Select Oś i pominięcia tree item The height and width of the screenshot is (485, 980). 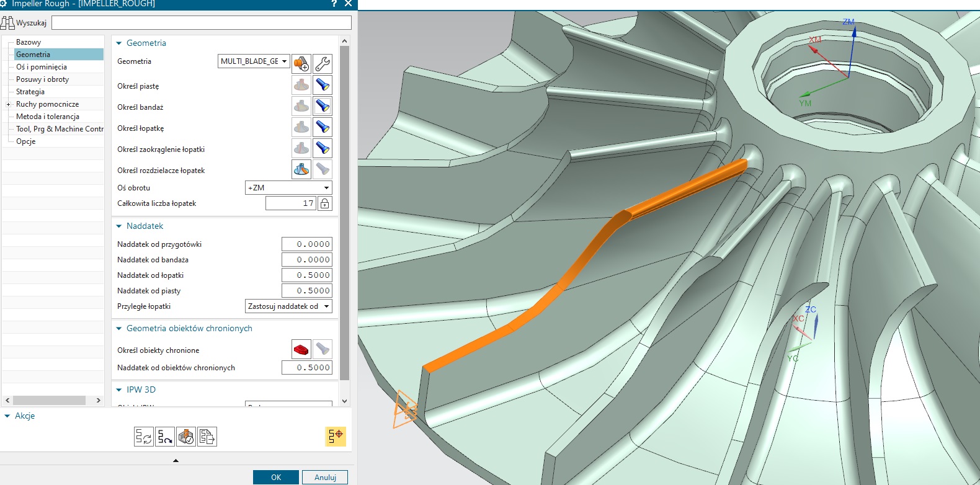42,67
